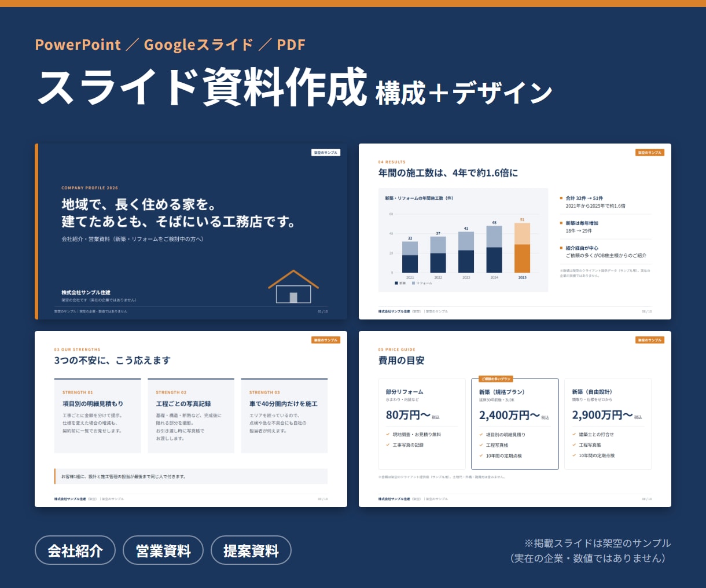Viewport: 706px width, 588px height.
Task: Click the text PDF in the header line
Action: click(x=291, y=45)
